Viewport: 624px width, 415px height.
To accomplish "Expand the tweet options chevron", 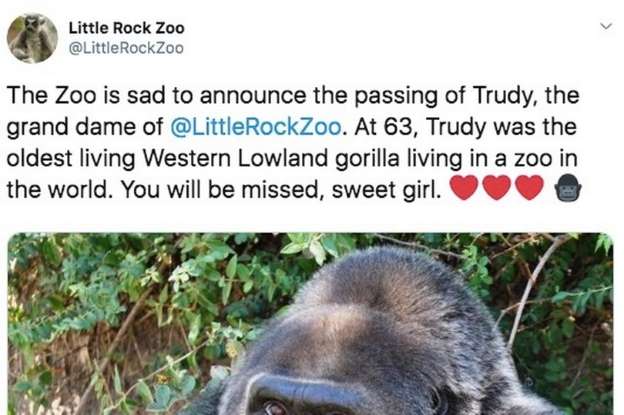I will (605, 27).
